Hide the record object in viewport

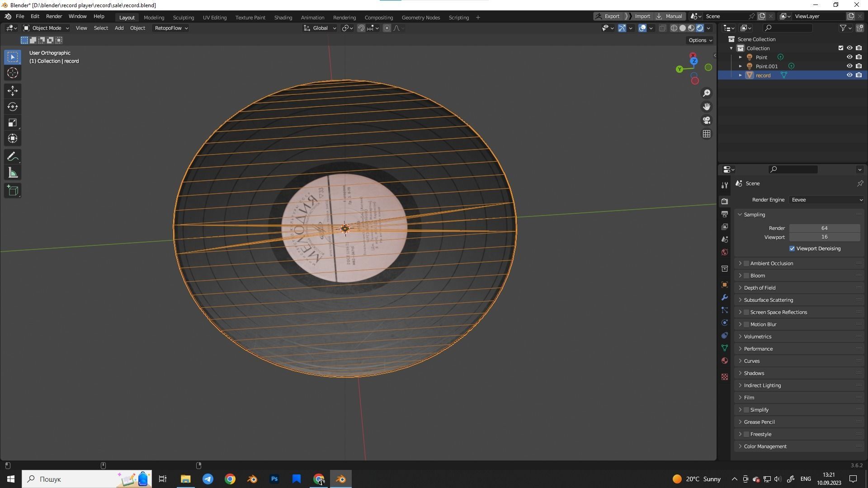[x=849, y=75]
